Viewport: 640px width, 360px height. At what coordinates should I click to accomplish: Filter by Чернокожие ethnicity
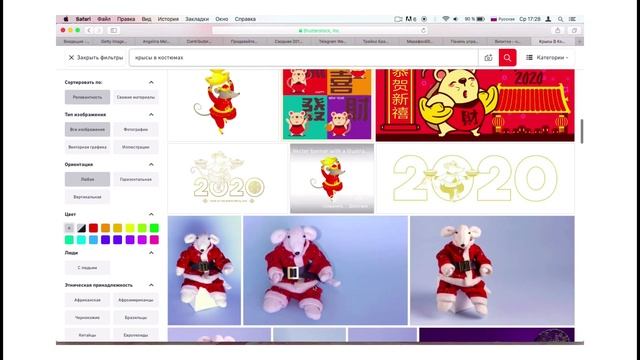(x=87, y=318)
